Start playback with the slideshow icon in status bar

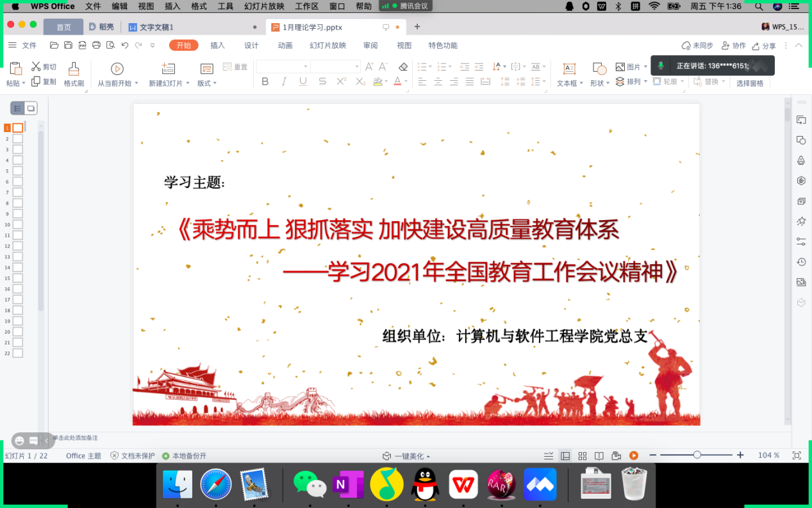coord(633,455)
